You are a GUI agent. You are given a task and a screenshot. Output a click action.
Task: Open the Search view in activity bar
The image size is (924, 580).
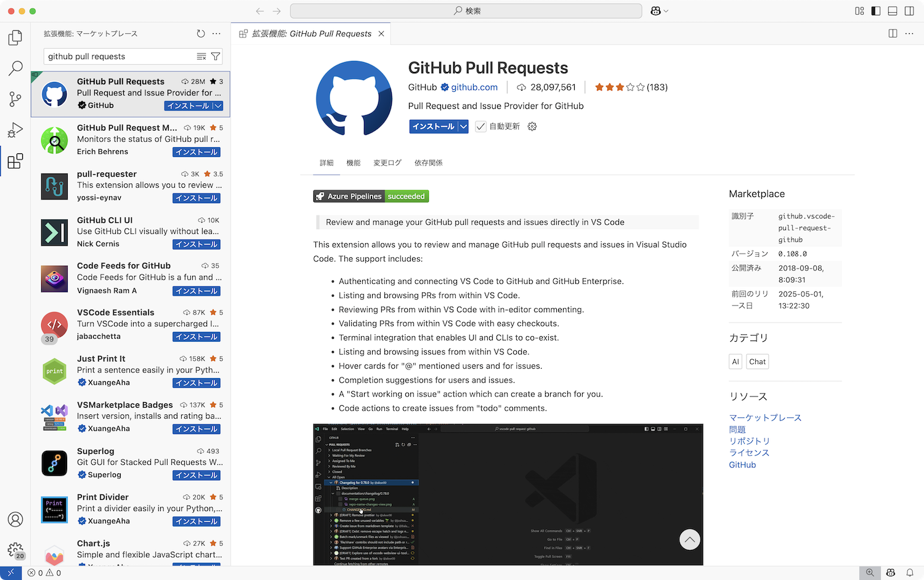(x=15, y=68)
